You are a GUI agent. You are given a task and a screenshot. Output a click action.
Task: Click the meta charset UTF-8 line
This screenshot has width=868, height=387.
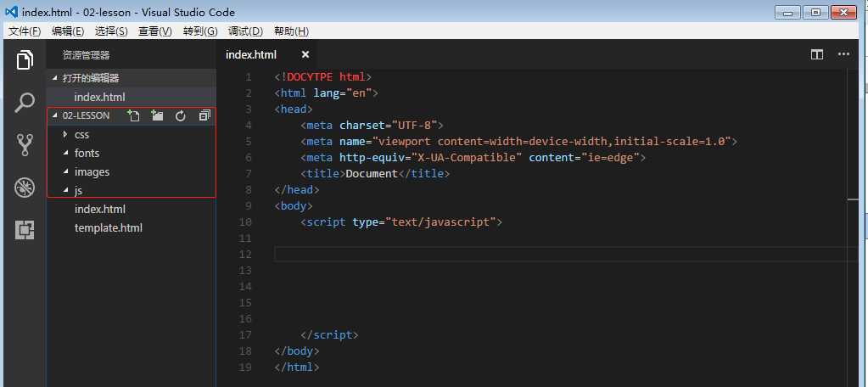pyautogui.click(x=372, y=125)
